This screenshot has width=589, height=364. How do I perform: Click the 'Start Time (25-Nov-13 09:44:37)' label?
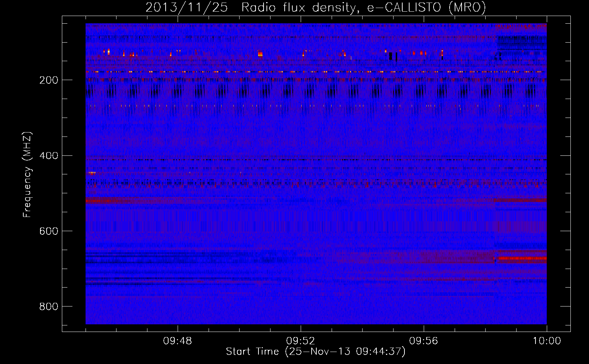(316, 352)
